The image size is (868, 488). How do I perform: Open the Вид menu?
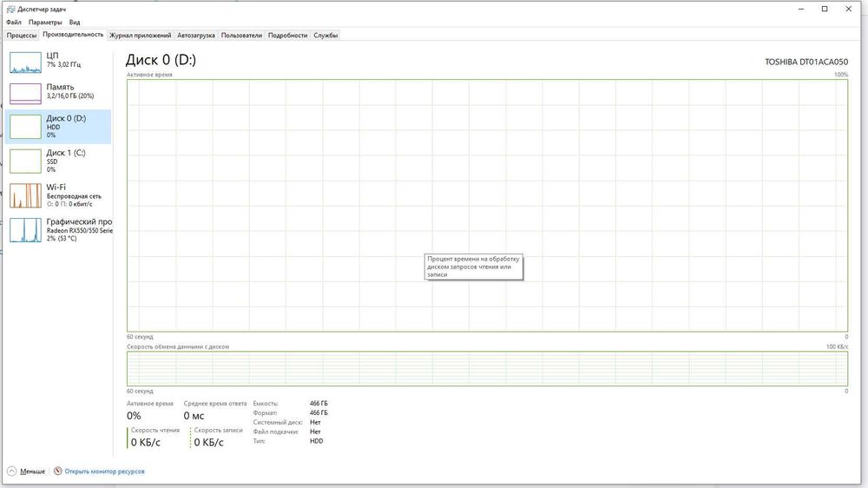pos(75,23)
